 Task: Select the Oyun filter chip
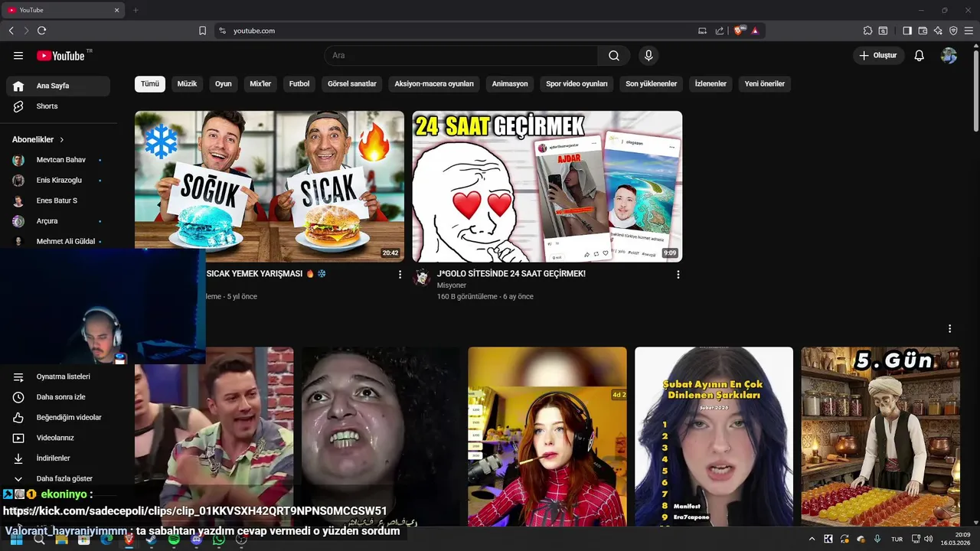pyautogui.click(x=224, y=84)
